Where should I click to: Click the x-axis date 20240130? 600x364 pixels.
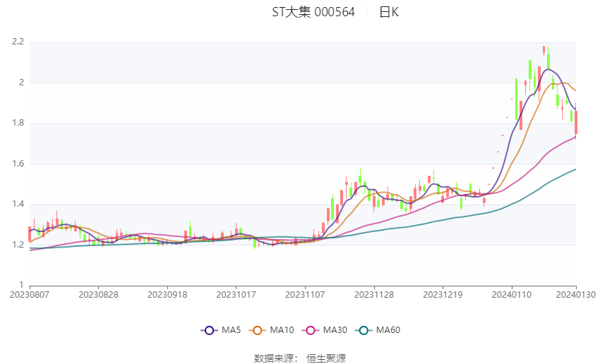[x=576, y=295]
